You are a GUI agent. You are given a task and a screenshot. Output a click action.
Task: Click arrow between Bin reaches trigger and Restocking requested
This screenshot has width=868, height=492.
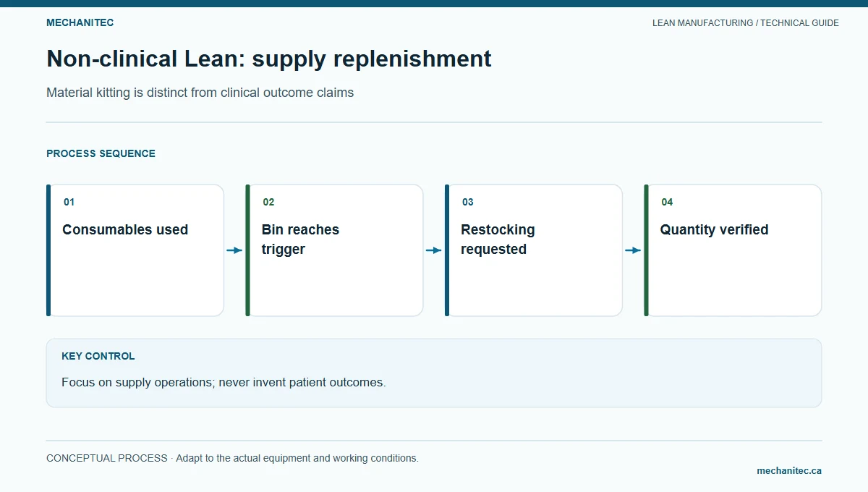434,250
